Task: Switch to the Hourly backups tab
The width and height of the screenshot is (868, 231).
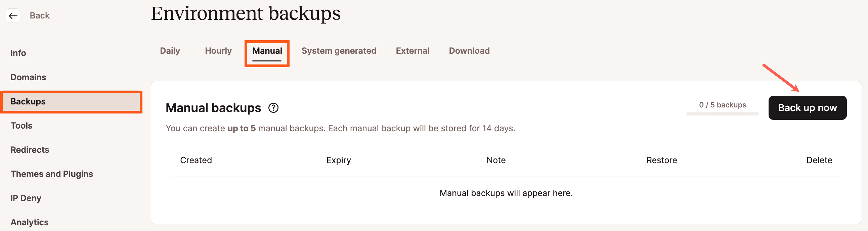Action: [x=218, y=51]
